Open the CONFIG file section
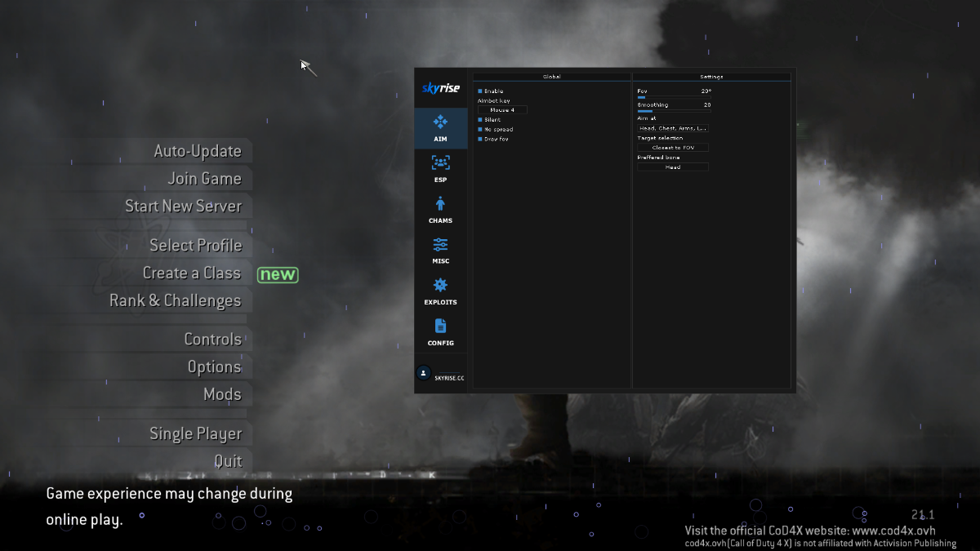The width and height of the screenshot is (980, 551). click(x=440, y=332)
